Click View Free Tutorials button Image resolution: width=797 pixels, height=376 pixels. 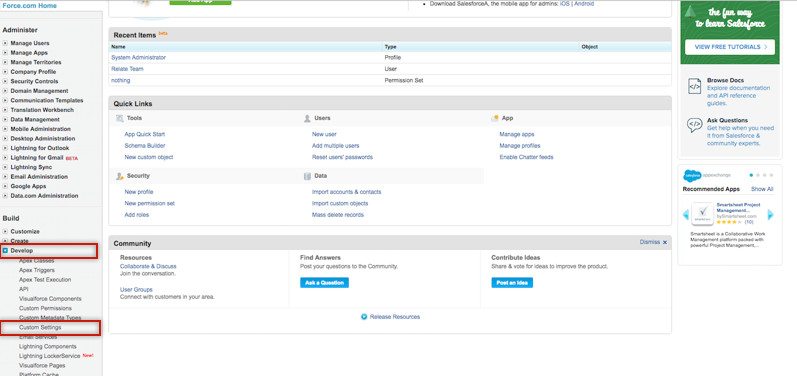click(730, 47)
